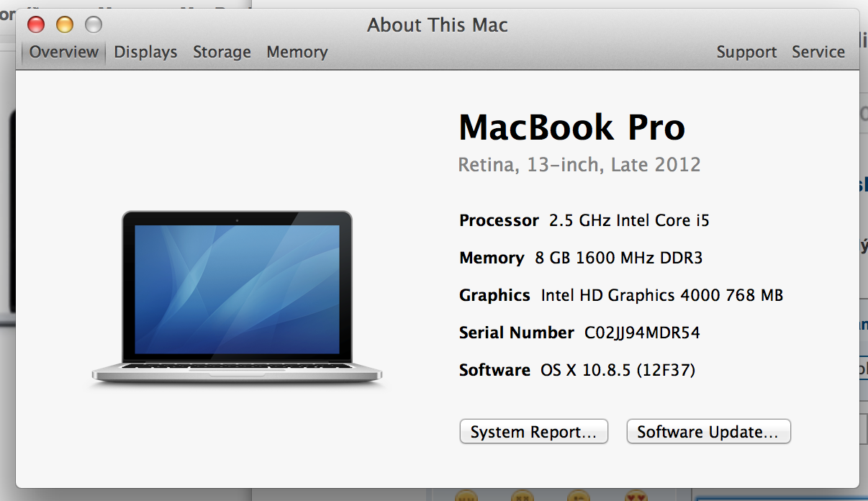This screenshot has height=501, width=868.
Task: Go to the Memory tab
Action: (x=297, y=52)
